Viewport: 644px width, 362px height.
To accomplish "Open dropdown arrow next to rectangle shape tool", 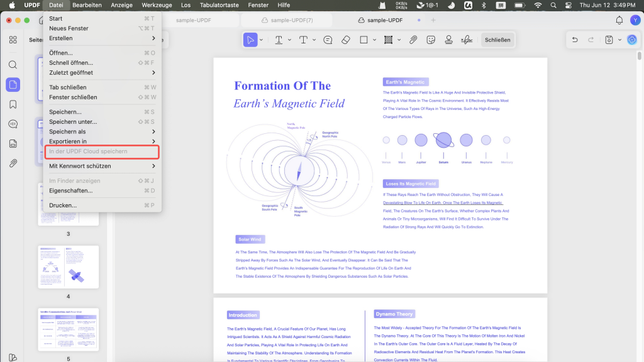I will 374,40.
